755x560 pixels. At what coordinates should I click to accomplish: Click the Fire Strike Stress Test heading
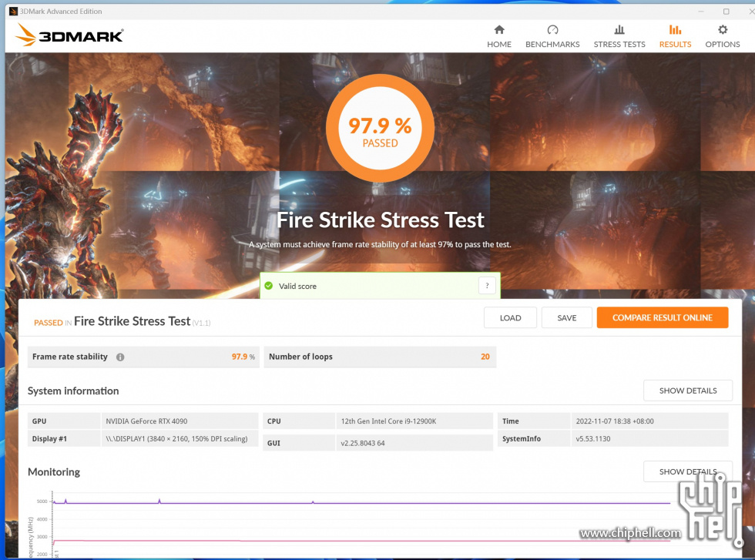(381, 220)
